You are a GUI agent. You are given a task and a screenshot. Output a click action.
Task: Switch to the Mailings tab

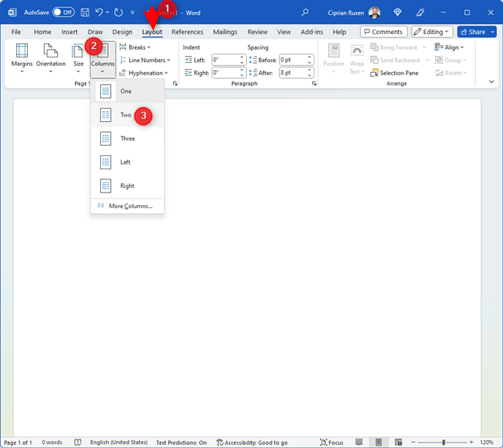point(225,32)
